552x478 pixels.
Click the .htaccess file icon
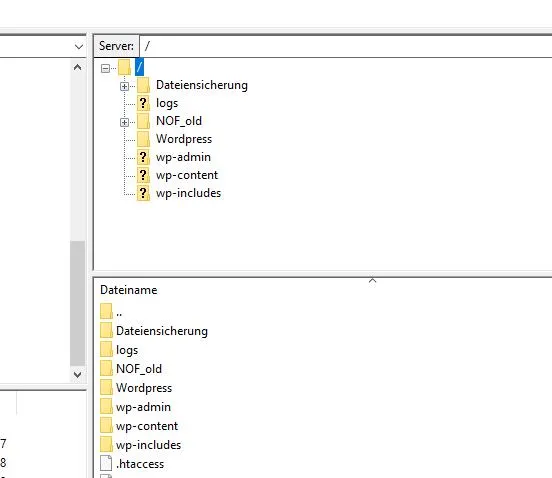[106, 463]
